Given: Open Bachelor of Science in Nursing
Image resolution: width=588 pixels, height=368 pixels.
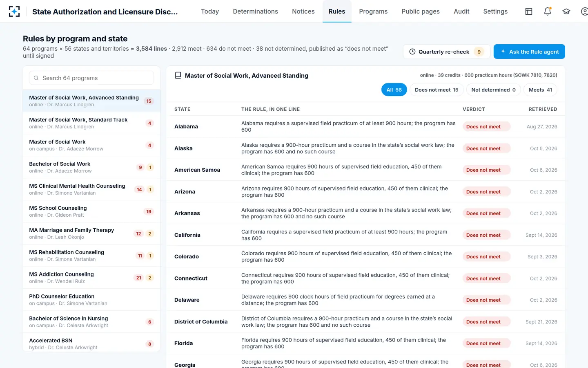Looking at the screenshot, I should 91,322.
